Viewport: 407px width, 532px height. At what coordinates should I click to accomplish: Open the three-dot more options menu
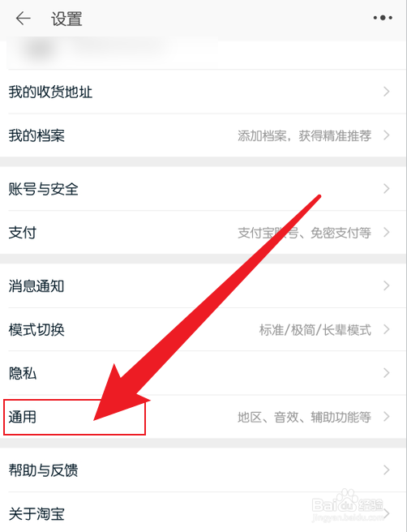(x=383, y=18)
